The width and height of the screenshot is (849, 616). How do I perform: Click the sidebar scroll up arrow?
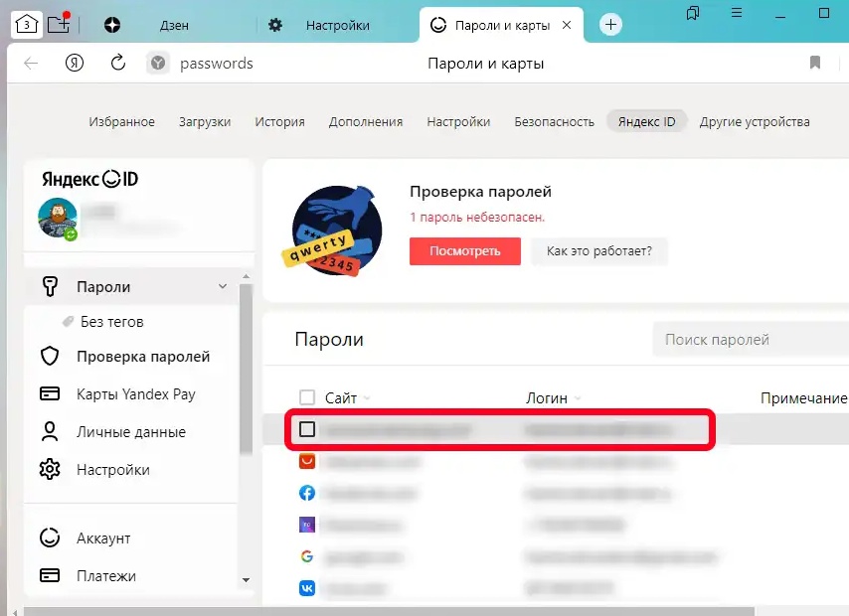click(x=246, y=276)
